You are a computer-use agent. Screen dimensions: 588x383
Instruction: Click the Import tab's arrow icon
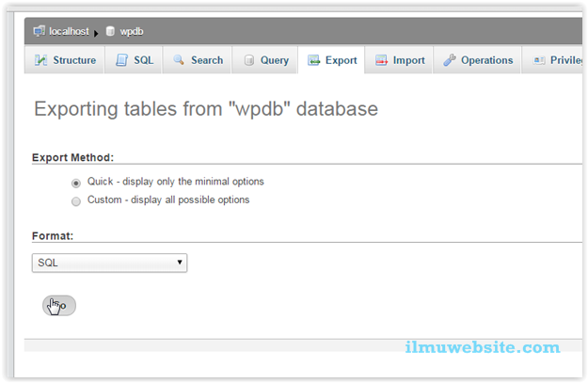click(x=381, y=60)
